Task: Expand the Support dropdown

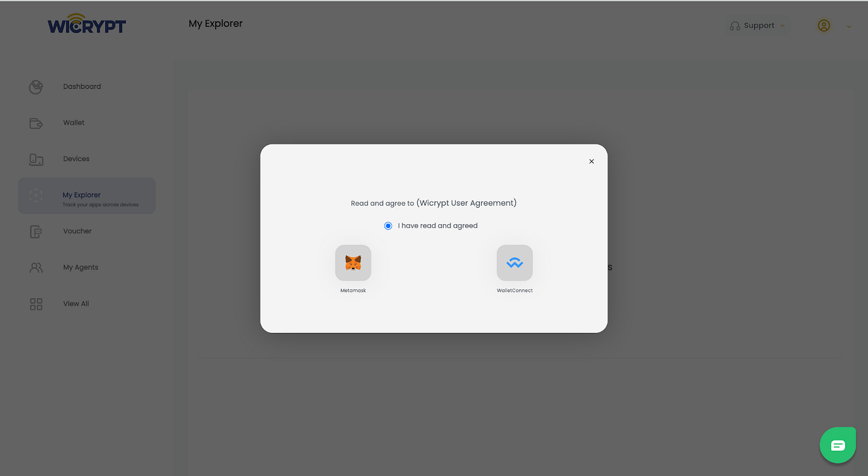Action: (x=758, y=25)
